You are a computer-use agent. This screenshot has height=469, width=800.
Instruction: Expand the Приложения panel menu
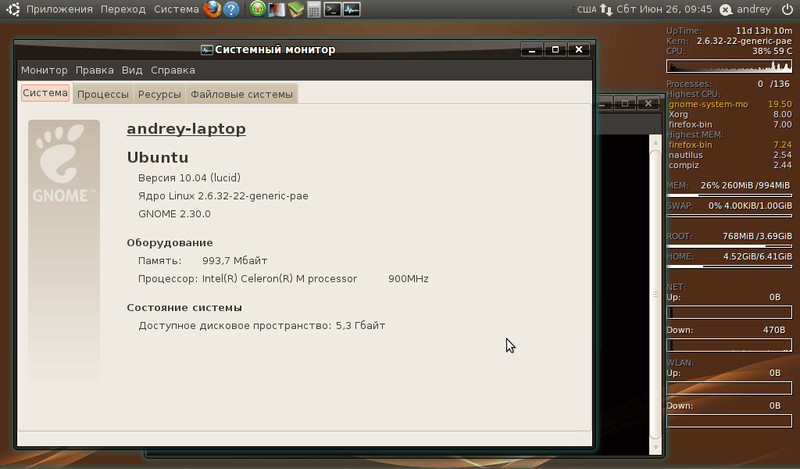pos(60,10)
